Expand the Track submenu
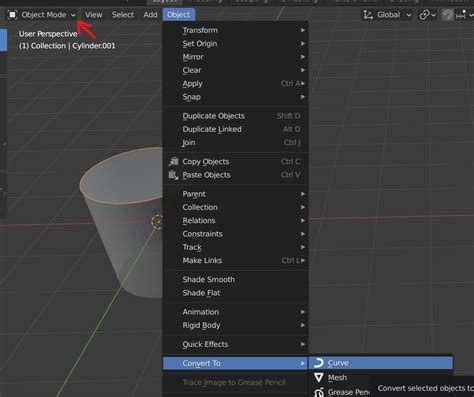This screenshot has width=474, height=397. tap(236, 247)
